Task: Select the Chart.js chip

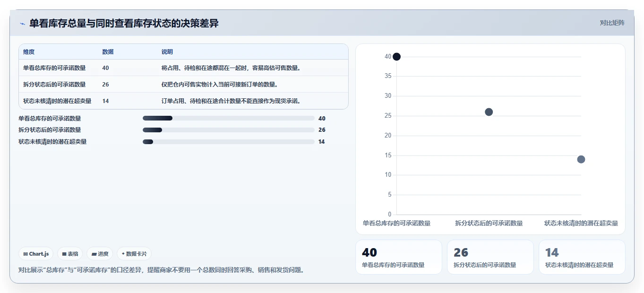Action: pos(36,254)
